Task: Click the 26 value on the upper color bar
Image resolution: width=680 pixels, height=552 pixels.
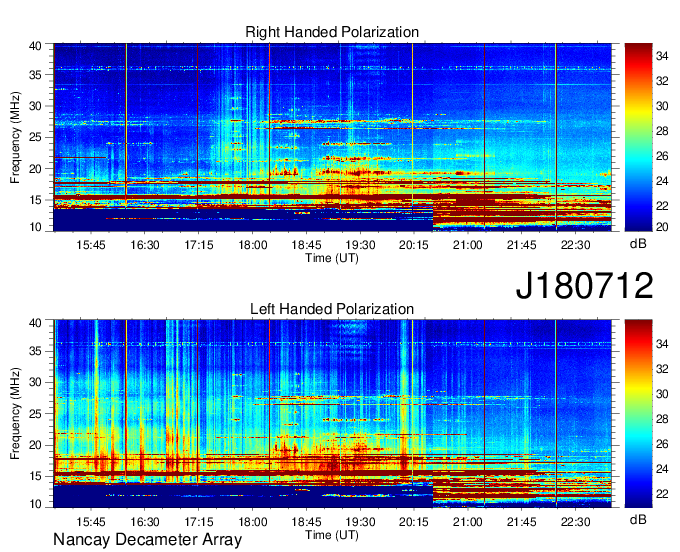Action: pos(662,156)
